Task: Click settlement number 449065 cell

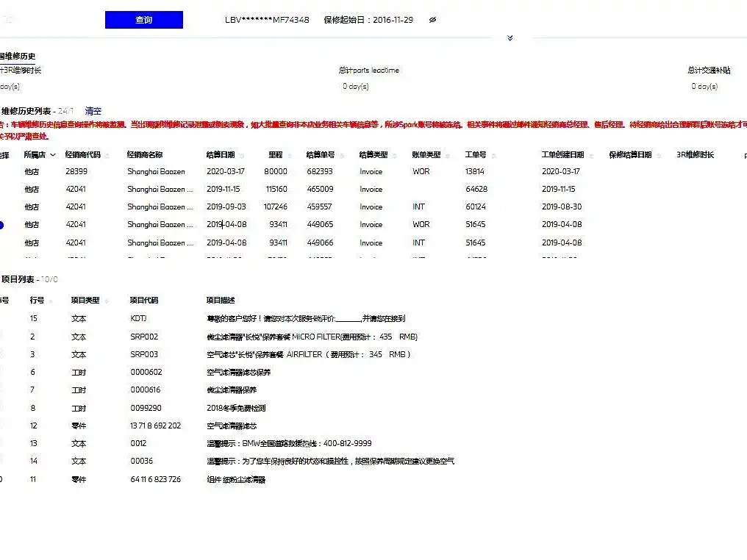Action: 320,224
